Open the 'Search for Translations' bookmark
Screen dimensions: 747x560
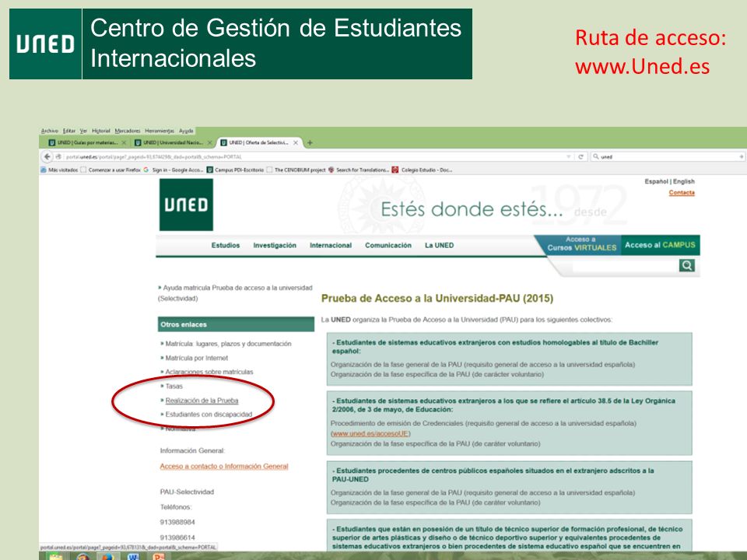tap(359, 170)
